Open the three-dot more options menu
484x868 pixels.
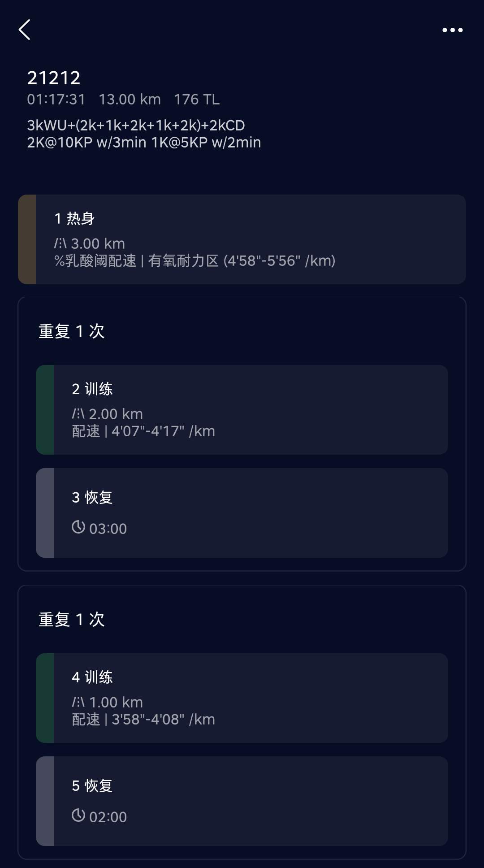pyautogui.click(x=452, y=30)
